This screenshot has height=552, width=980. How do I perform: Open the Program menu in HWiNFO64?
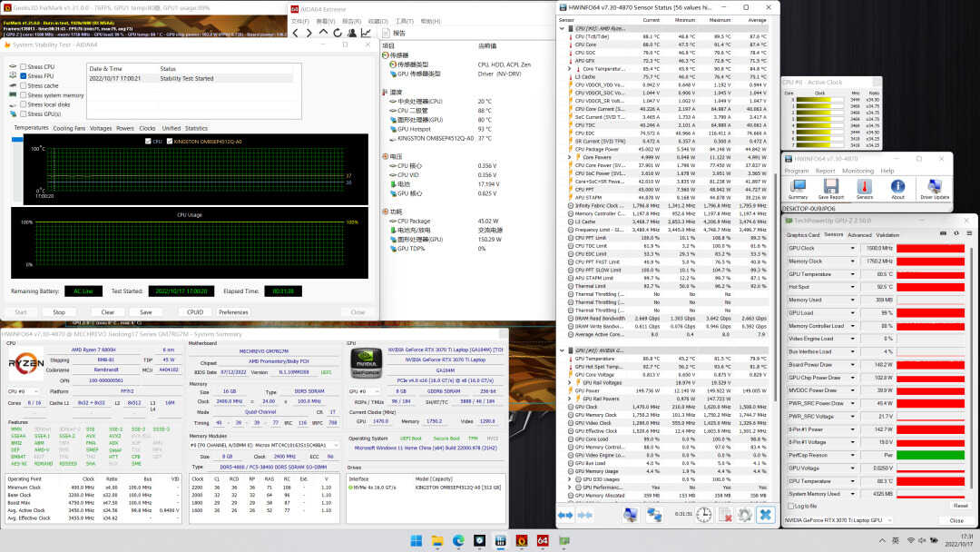pyautogui.click(x=797, y=171)
